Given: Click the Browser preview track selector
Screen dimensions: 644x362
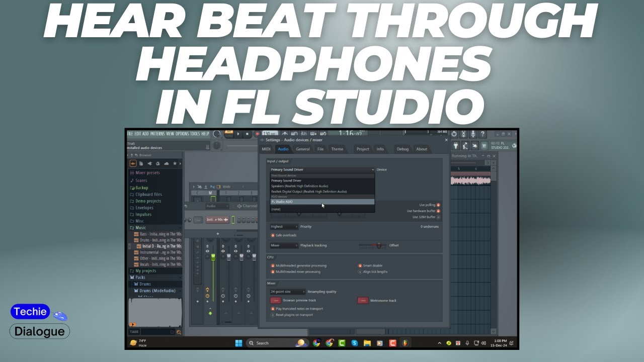Looking at the screenshot, I should [x=276, y=301].
